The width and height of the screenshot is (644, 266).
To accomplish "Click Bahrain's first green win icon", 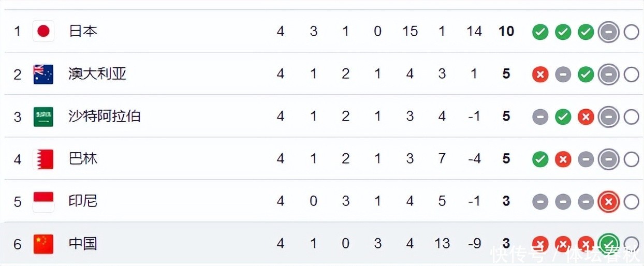I will click(540, 160).
